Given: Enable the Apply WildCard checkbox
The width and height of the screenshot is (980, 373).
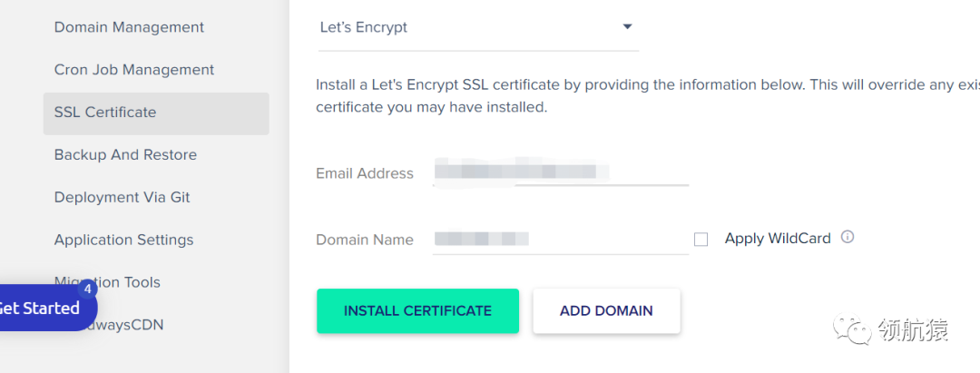Looking at the screenshot, I should [701, 240].
